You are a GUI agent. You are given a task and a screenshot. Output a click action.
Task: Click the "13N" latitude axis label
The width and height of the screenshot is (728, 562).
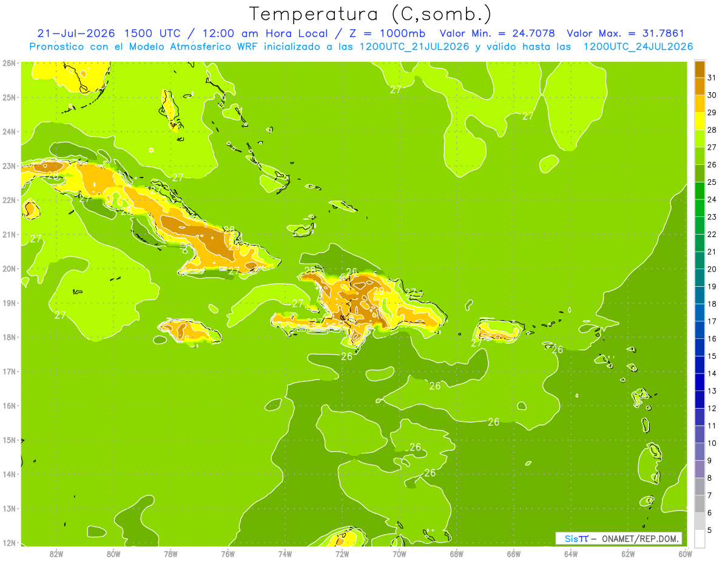9,508
